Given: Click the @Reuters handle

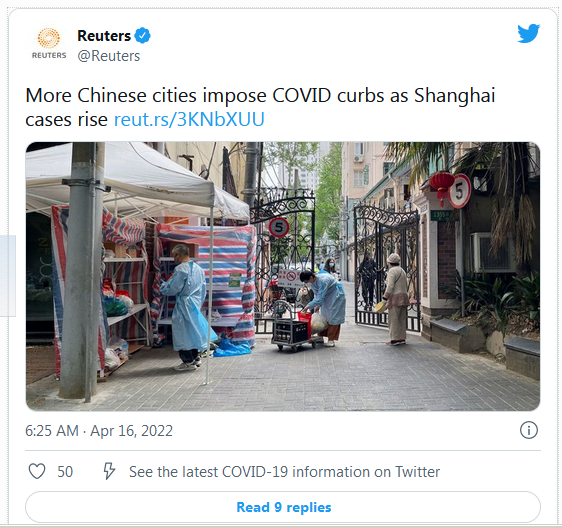Looking at the screenshot, I should click(109, 56).
